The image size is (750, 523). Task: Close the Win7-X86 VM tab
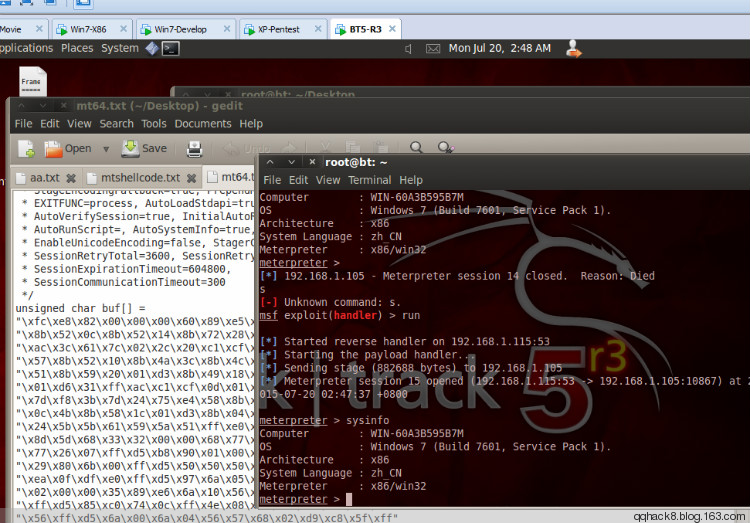(x=123, y=29)
